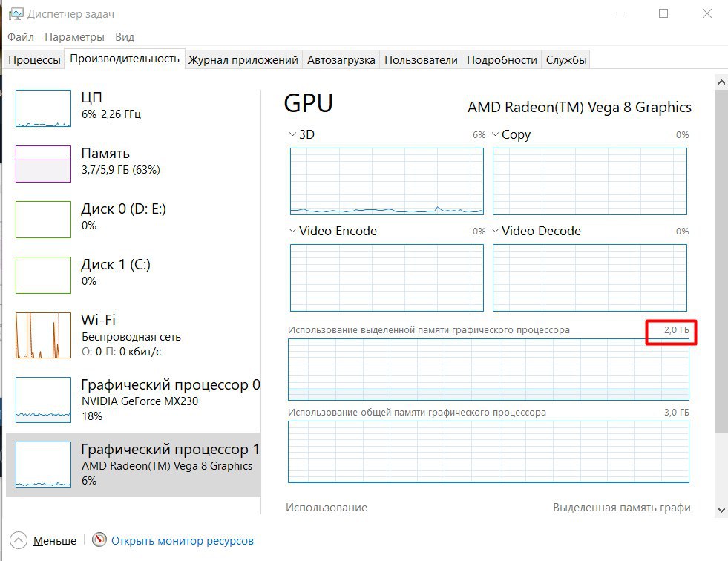Click the 2,0 ГБ dedicated memory value
The width and height of the screenshot is (728, 561).
(677, 330)
